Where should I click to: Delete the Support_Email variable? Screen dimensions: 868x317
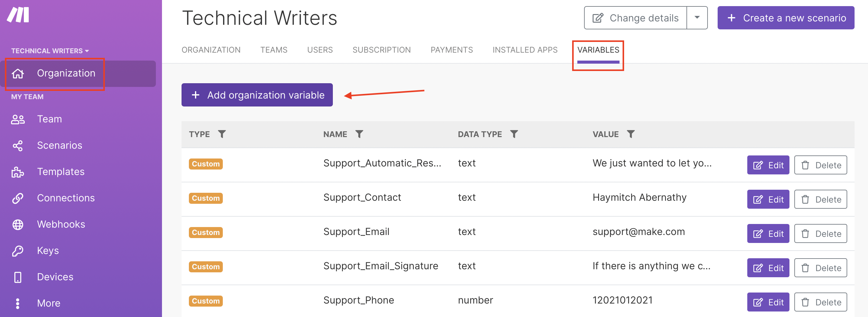821,234
